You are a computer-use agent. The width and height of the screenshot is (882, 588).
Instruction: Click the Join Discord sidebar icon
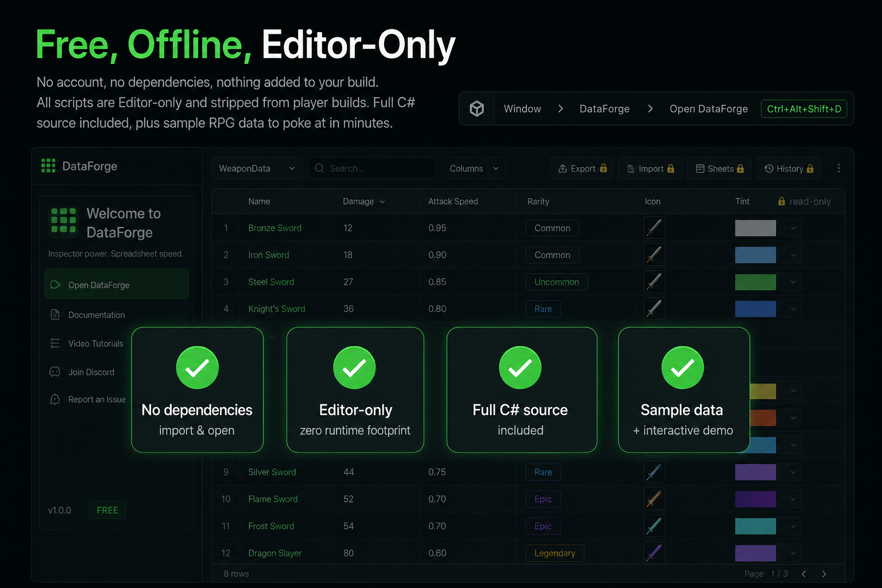pyautogui.click(x=55, y=372)
